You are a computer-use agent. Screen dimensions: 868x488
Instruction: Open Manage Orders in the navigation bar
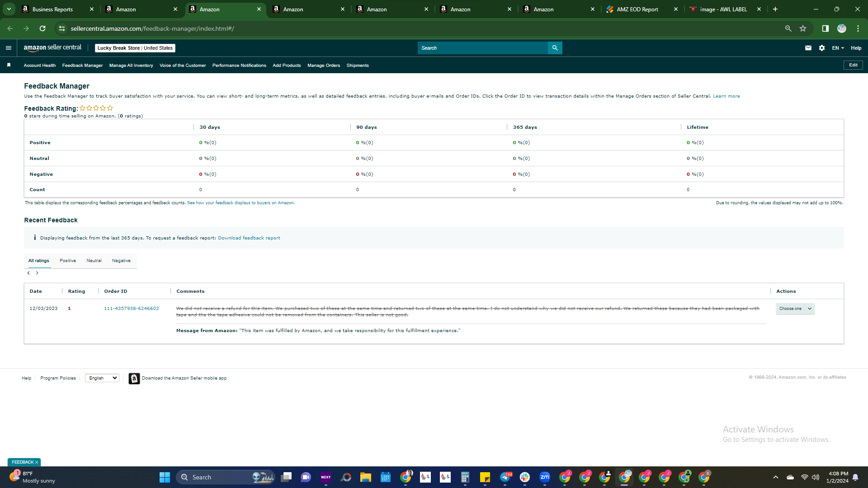click(x=324, y=66)
